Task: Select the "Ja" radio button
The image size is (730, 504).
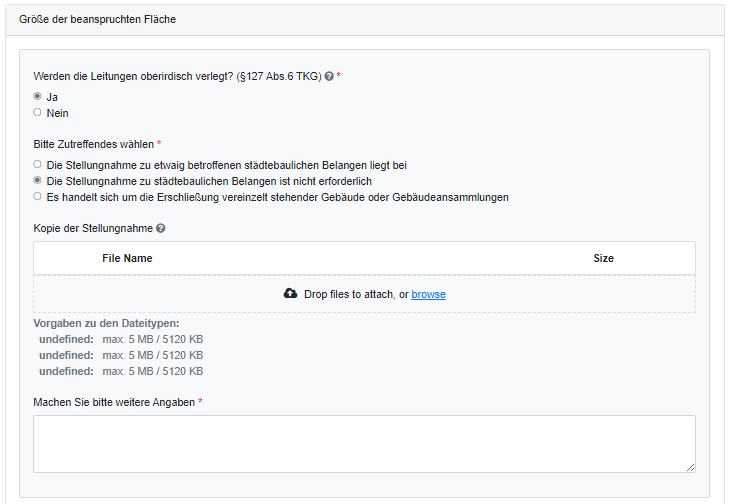Action: 38,97
